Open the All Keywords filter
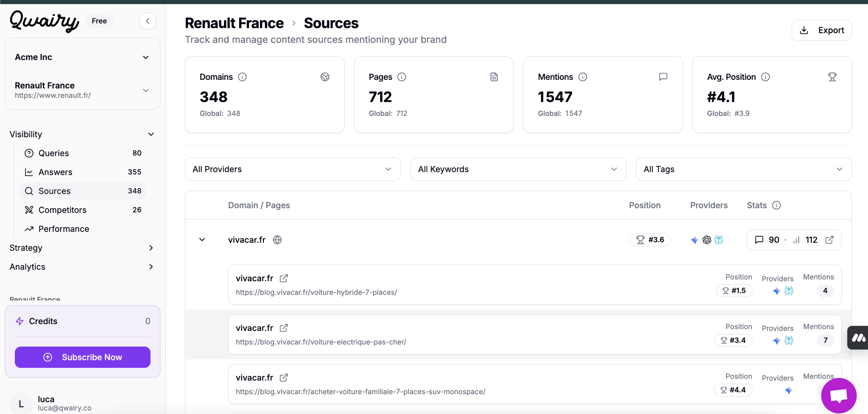The width and height of the screenshot is (868, 414). pyautogui.click(x=518, y=169)
